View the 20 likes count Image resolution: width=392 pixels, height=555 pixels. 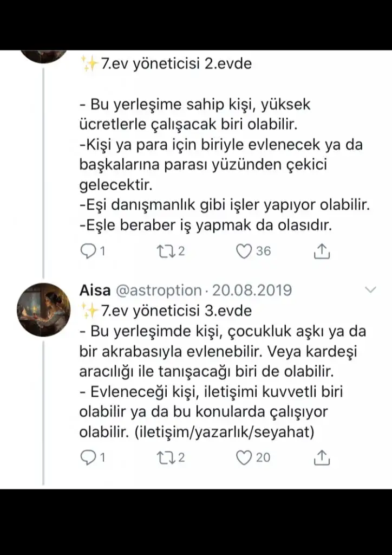[263, 458]
